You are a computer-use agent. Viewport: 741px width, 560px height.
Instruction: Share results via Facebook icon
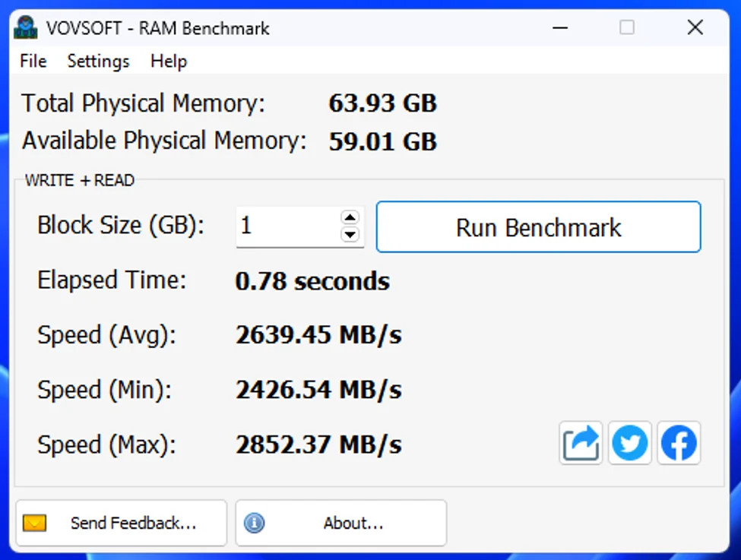click(x=679, y=443)
